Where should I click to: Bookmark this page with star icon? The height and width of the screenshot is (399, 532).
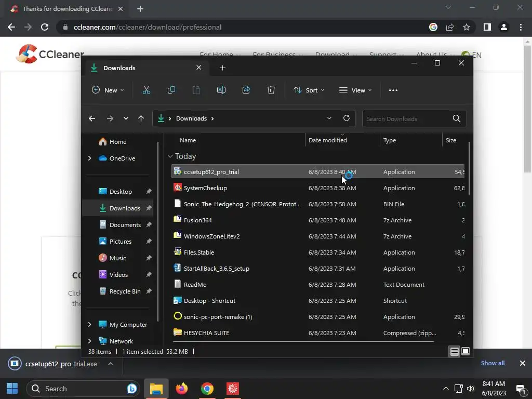coord(467,27)
